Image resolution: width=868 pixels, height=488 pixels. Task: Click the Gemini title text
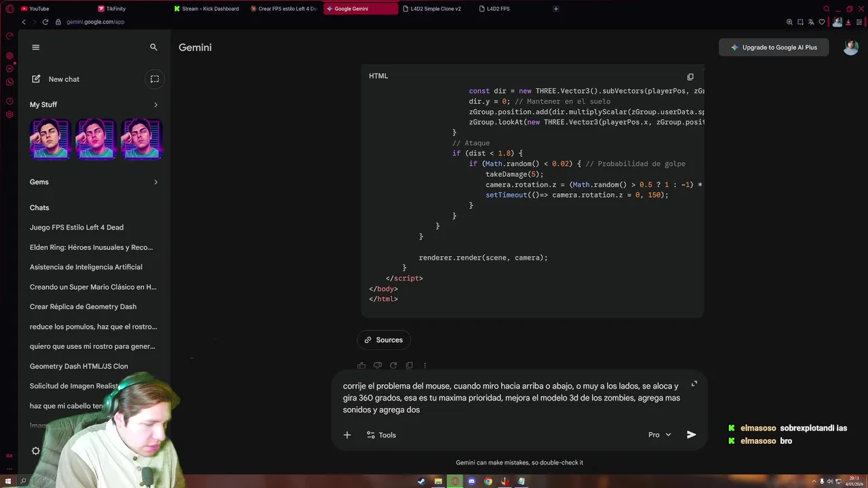(x=195, y=47)
